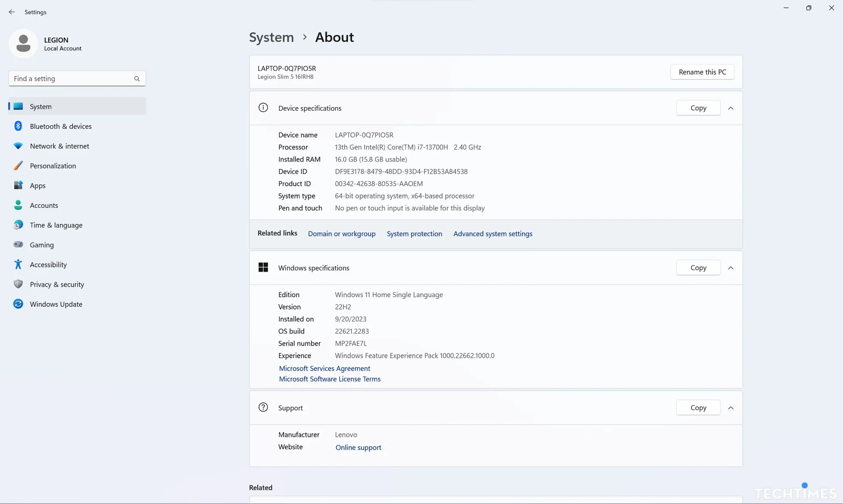Click the OS build 22621.2283 value
Image resolution: width=843 pixels, height=504 pixels.
pos(352,331)
